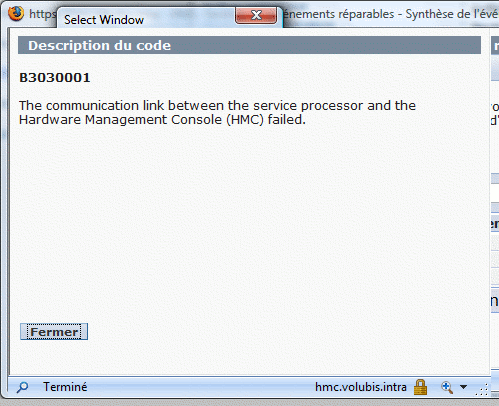Click the Description du code header bar

249,45
